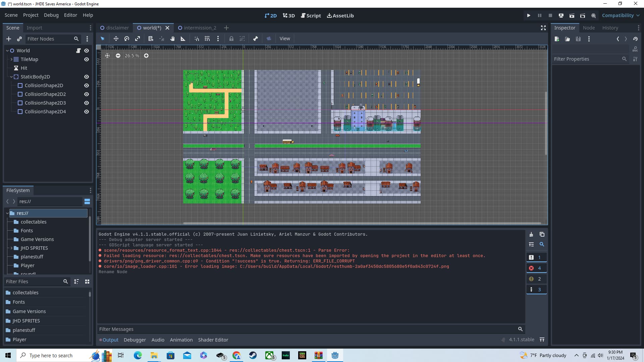Click the lock selected node icon

231,39
